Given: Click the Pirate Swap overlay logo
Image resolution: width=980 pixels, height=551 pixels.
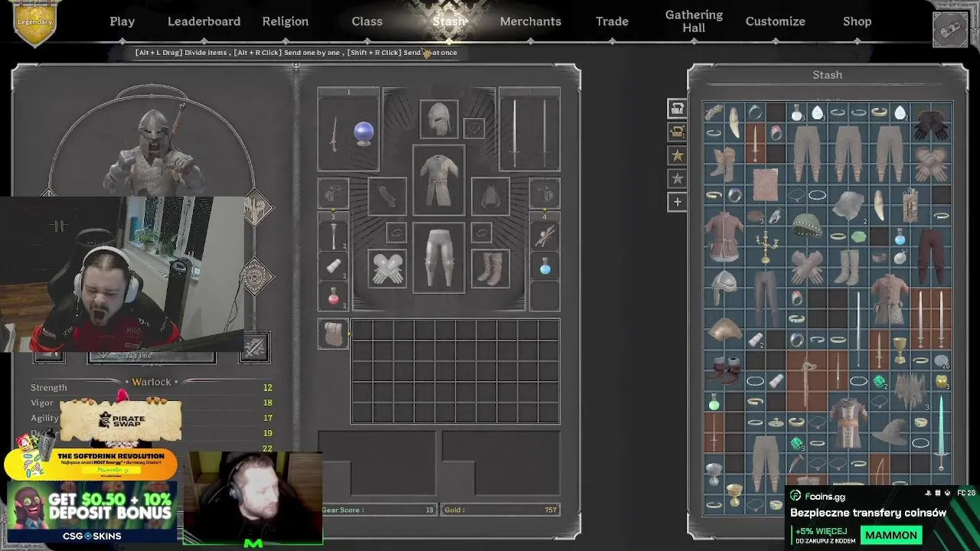Looking at the screenshot, I should [121, 421].
